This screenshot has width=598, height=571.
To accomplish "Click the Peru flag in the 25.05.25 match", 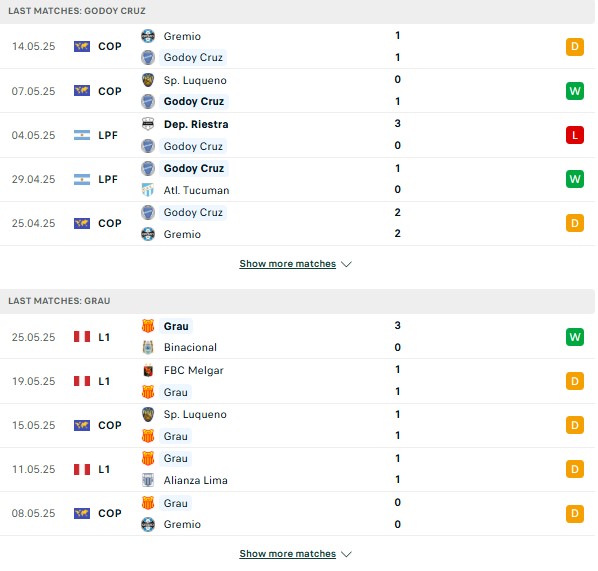I will [x=82, y=337].
